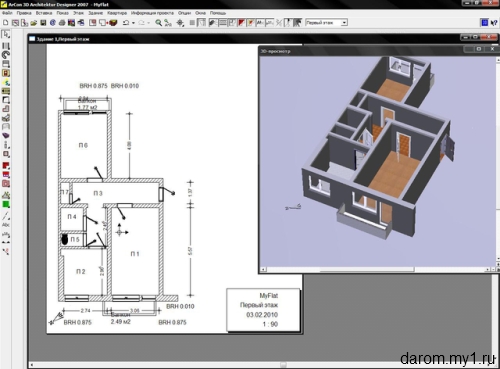Select the arrow selection tool in sidebar
The width and height of the screenshot is (500, 369).
[6, 34]
